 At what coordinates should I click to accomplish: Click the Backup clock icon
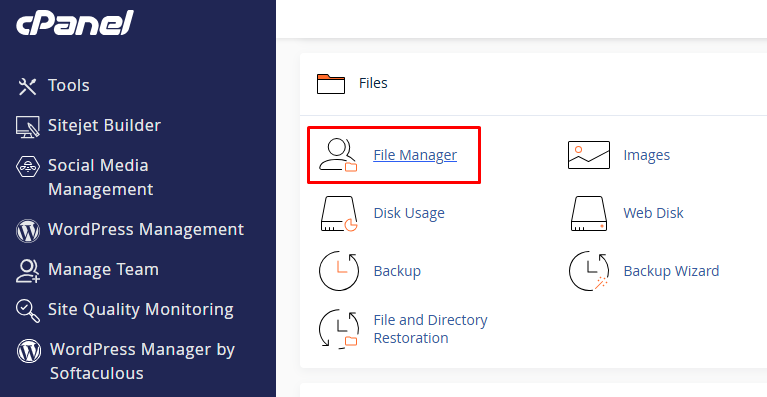(x=339, y=271)
